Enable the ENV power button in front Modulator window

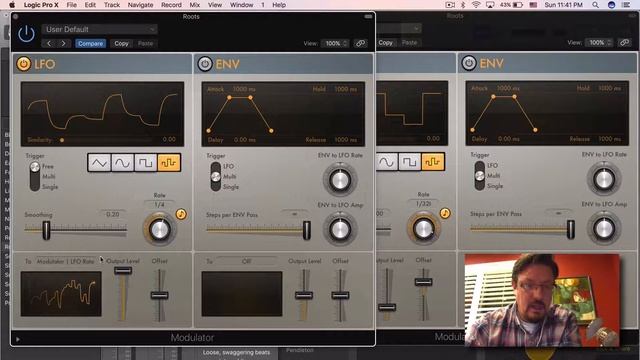tap(205, 64)
